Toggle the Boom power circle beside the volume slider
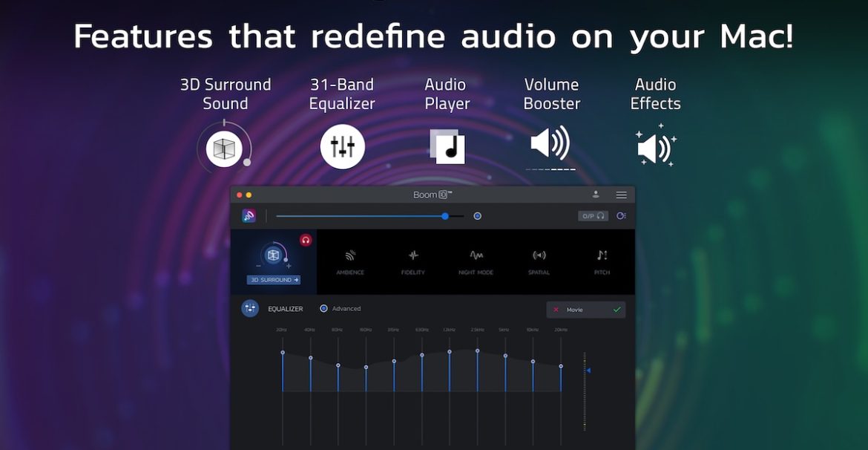868x450 pixels. click(477, 216)
